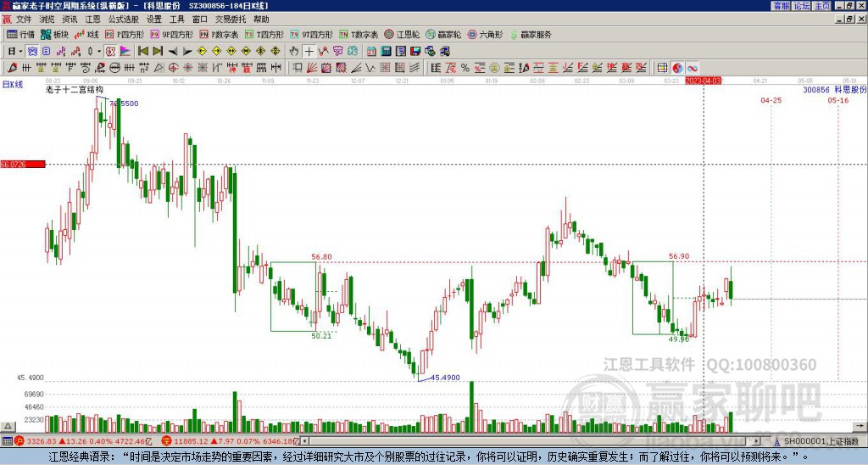Open the T数字表 number table

tap(359, 34)
